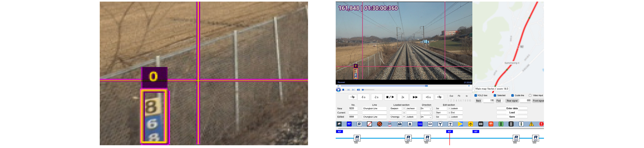This screenshot has width=644, height=148.
Task: Mute audio with the speaker icon
Action: (x=358, y=90)
